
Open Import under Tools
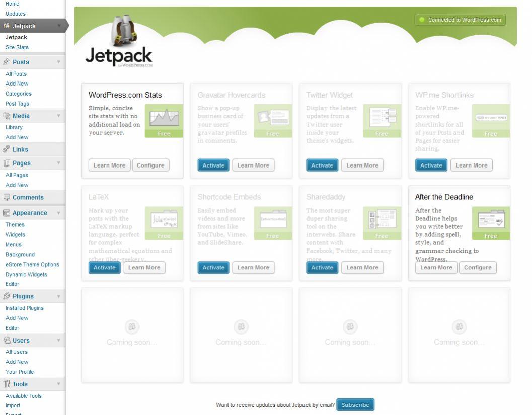tap(13, 405)
